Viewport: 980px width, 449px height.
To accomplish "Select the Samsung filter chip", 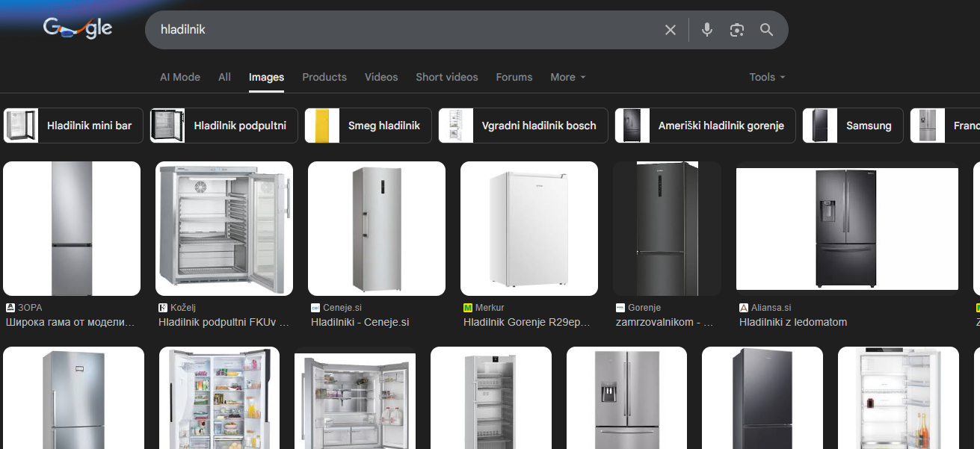I will coord(853,126).
